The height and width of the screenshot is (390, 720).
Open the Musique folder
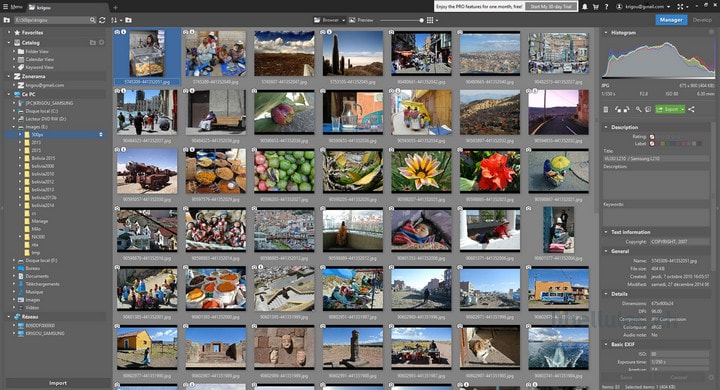(34, 292)
